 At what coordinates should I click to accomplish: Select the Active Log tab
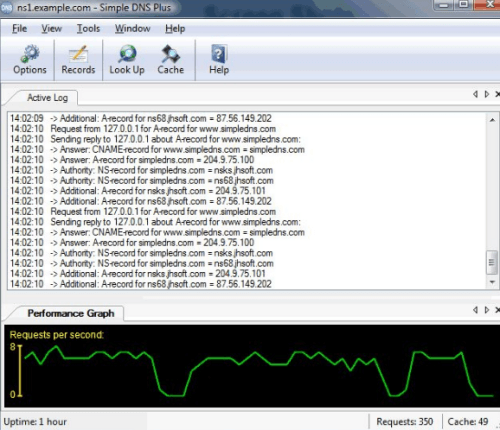point(47,98)
